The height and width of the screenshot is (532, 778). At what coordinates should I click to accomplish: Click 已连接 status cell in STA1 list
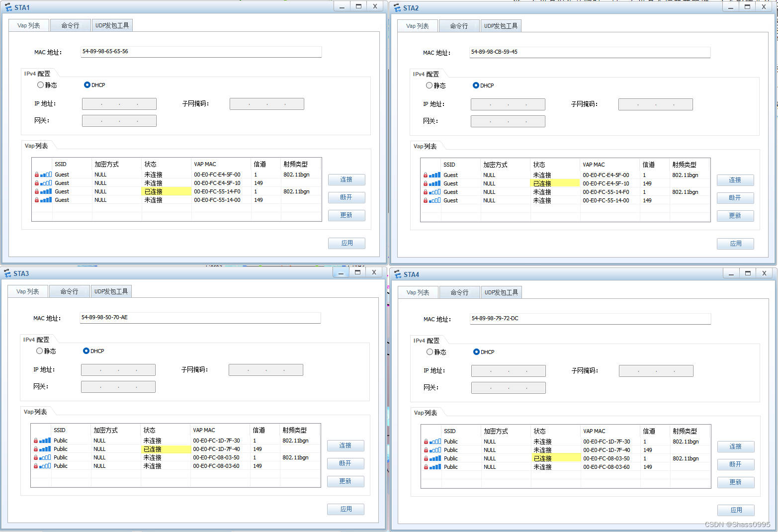(x=167, y=191)
